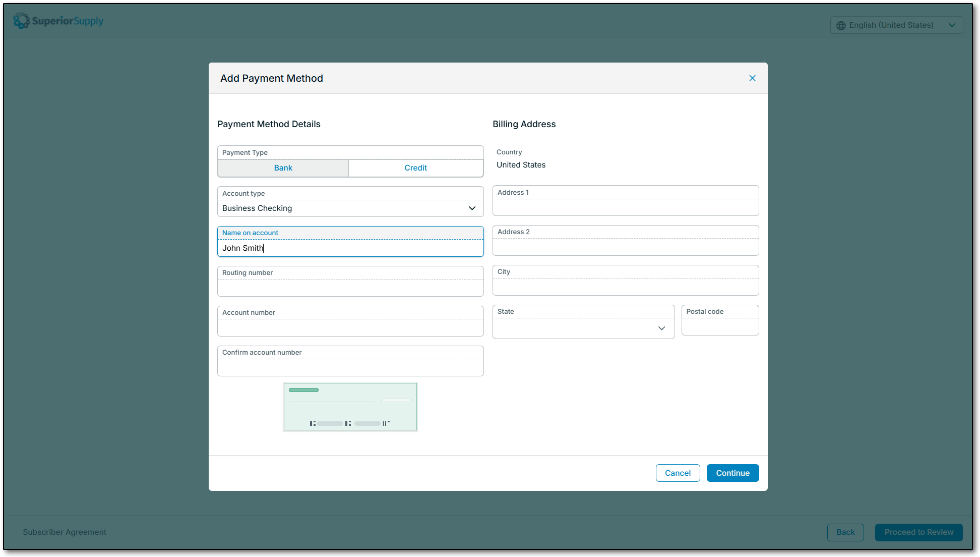Click the United States country value
This screenshot has width=980, height=557.
point(521,165)
